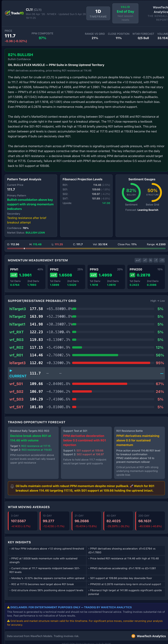The height and width of the screenshot is (644, 168).
Task: Click the insight about Fibonacci high target 141.98
Action: 126,592
